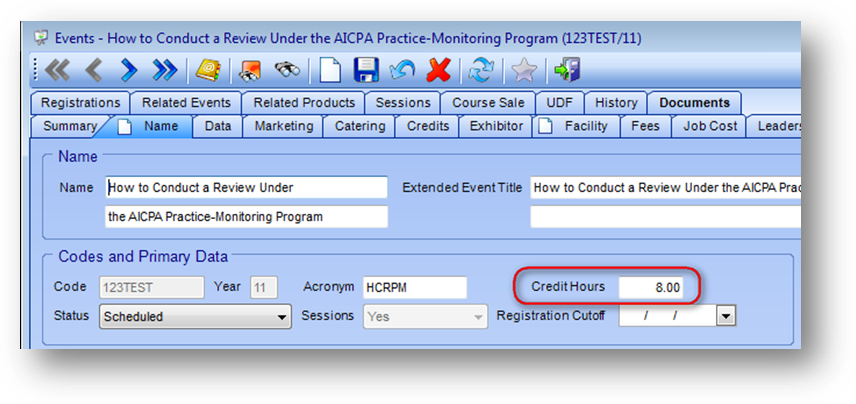Delete the record with red X
This screenshot has height=404, width=856.
point(438,71)
